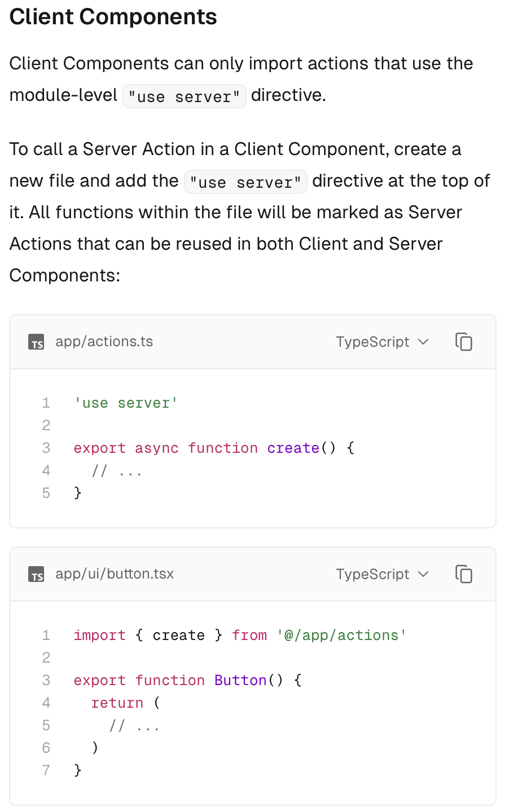Click the TS file icon beside app/ui/button.tsx
This screenshot has width=518, height=812.
37,575
